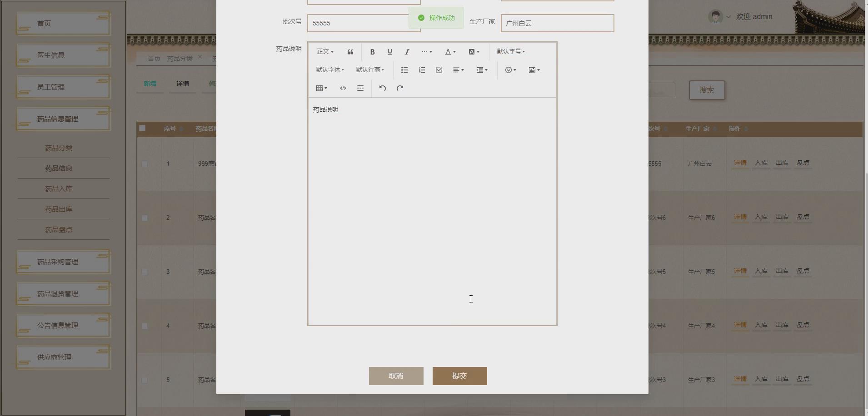Undo the last editor action
The height and width of the screenshot is (416, 868).
(382, 88)
